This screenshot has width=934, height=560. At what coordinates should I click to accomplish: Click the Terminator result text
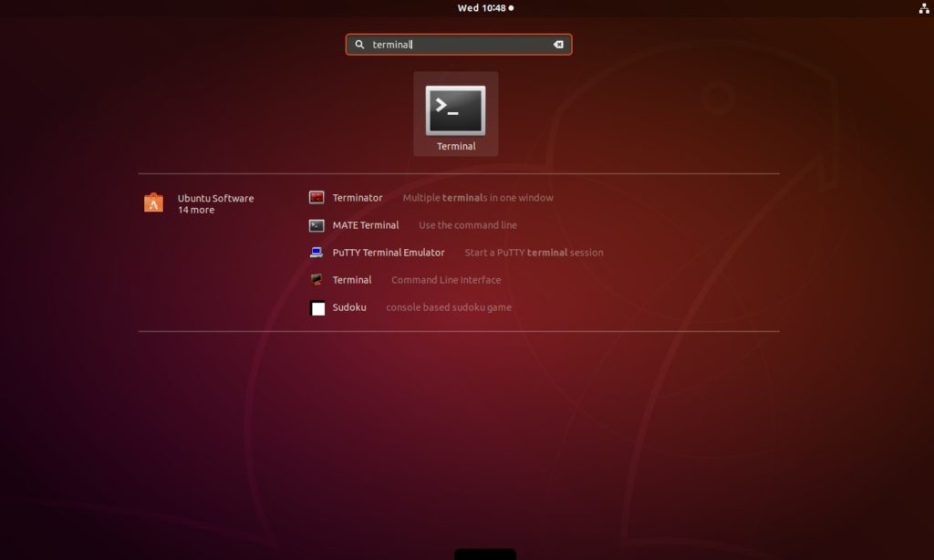click(358, 197)
